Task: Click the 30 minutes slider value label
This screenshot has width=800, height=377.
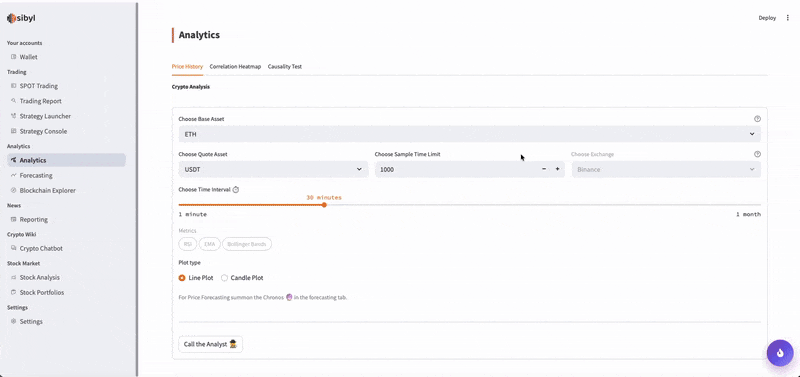Action: tap(324, 197)
